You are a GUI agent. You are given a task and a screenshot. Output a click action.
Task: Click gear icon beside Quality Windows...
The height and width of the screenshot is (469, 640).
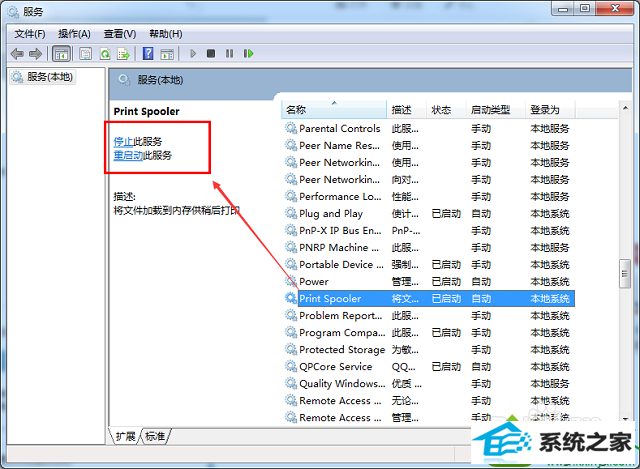pos(291,383)
